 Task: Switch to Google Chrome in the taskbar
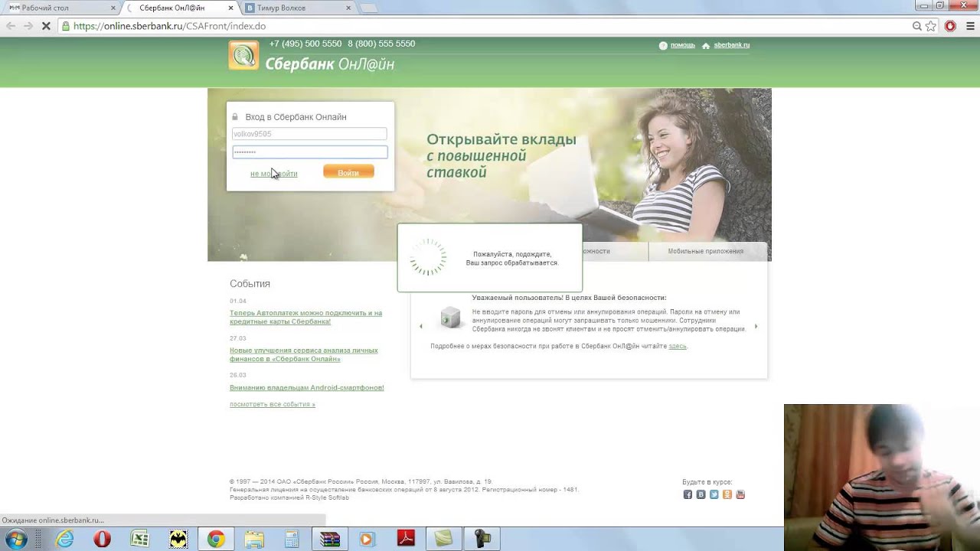[x=216, y=540]
